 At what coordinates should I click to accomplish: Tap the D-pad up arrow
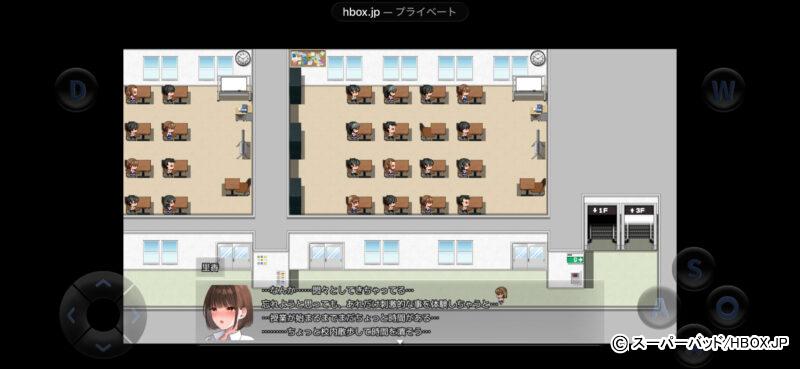coord(103,283)
